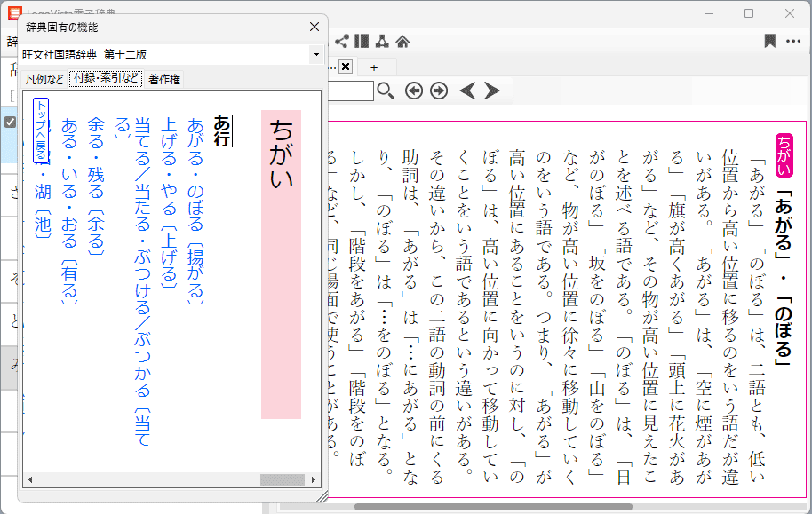
Task: Toggle the checkbox in left list
Action: 10,123
